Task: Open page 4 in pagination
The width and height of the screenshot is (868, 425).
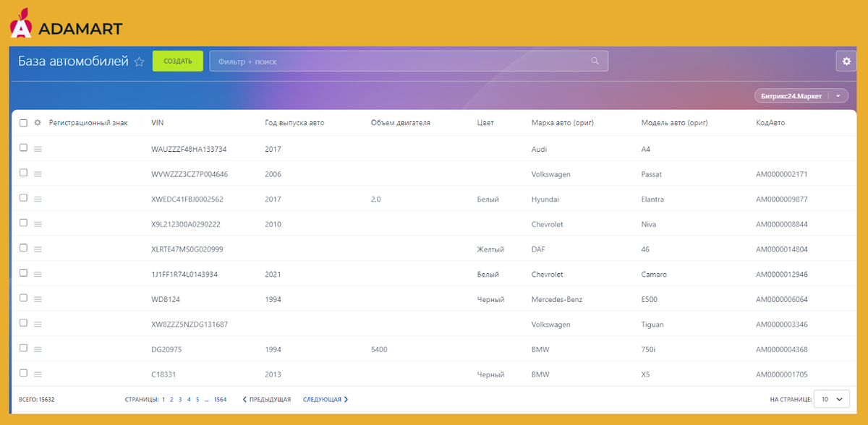Action: click(x=189, y=399)
